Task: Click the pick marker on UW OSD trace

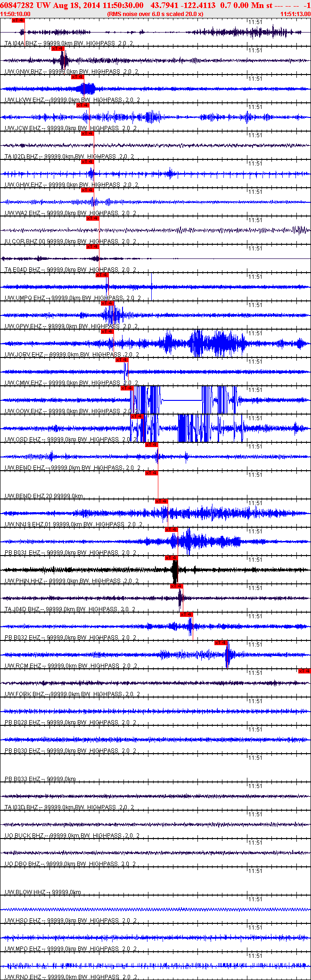Action: (x=137, y=416)
